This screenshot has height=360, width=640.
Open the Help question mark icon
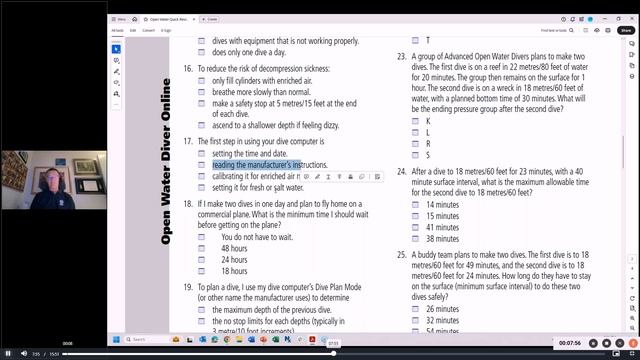pos(563,19)
